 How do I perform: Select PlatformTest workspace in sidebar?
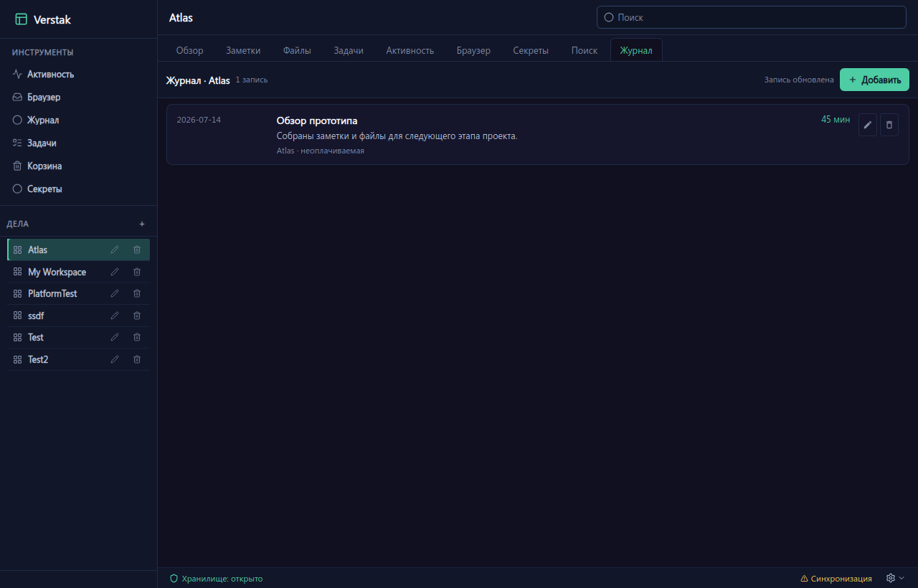pos(79,293)
